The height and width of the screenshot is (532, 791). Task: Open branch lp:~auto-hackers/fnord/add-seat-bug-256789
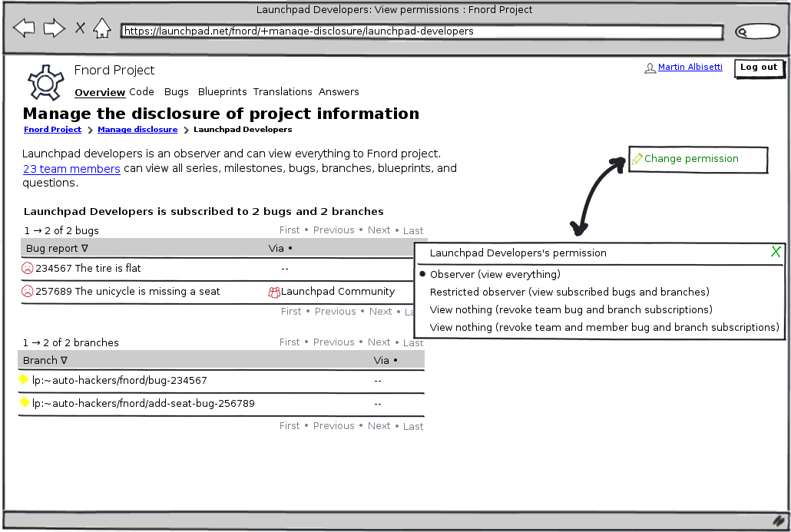(144, 403)
